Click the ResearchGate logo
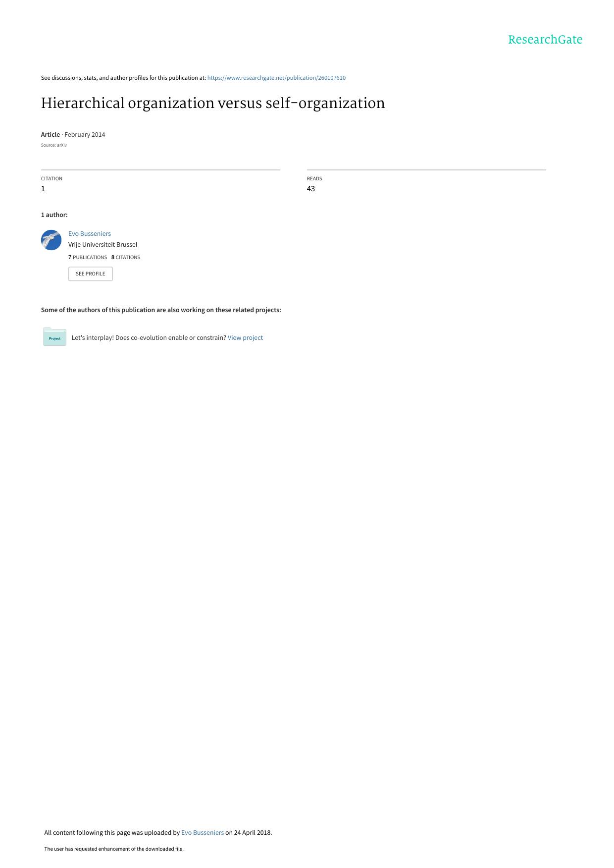 (545, 40)
